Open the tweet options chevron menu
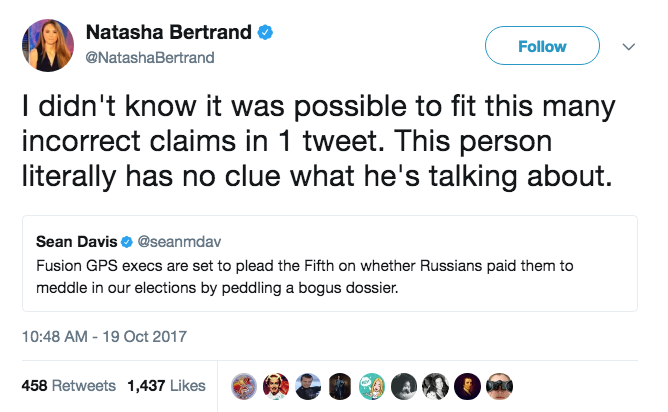The image size is (668, 412). pyautogui.click(x=628, y=46)
